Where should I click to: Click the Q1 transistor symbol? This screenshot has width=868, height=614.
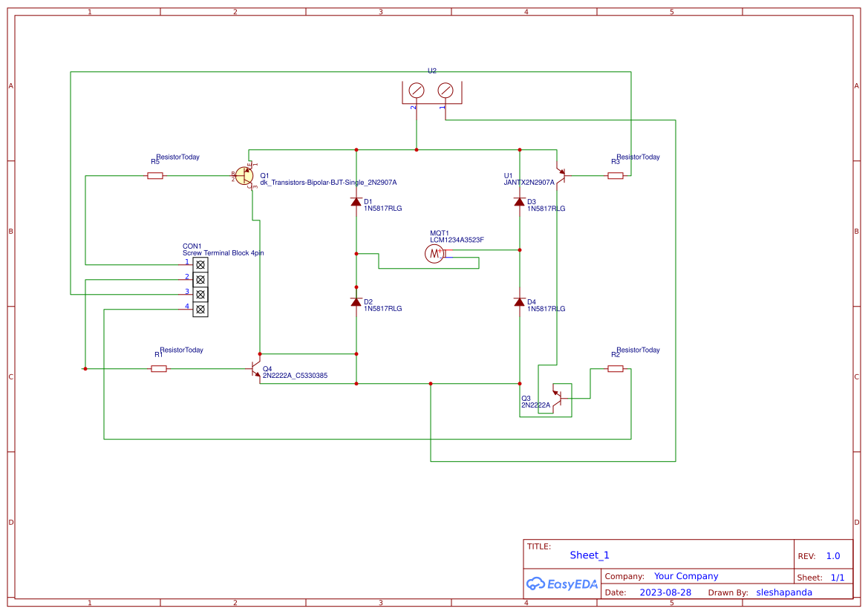(x=244, y=176)
